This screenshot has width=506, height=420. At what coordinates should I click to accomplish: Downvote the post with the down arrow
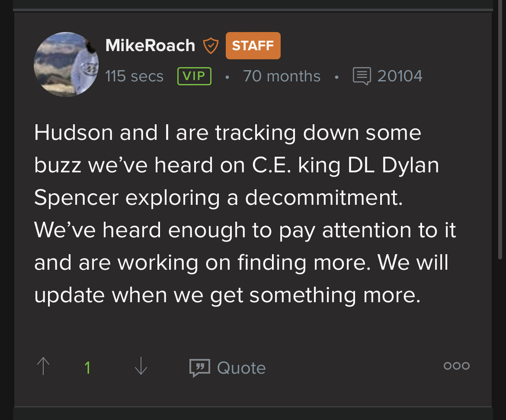pos(141,367)
